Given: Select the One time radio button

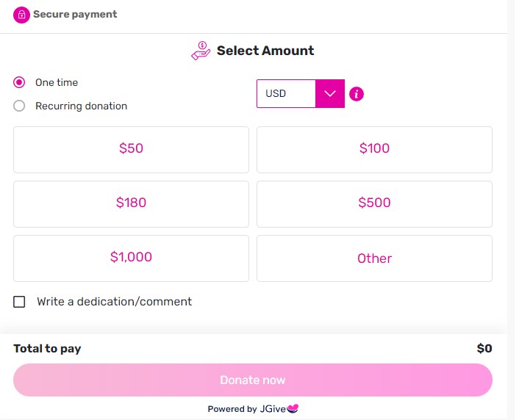Looking at the screenshot, I should 19,82.
